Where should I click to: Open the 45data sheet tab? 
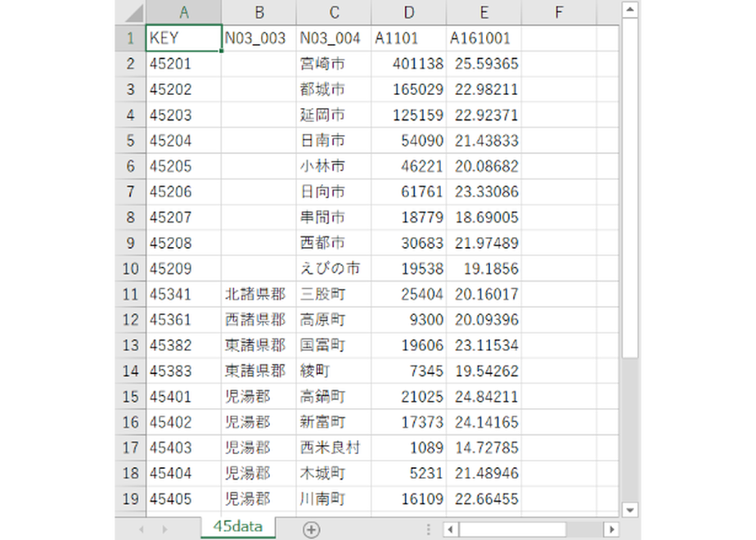click(238, 527)
